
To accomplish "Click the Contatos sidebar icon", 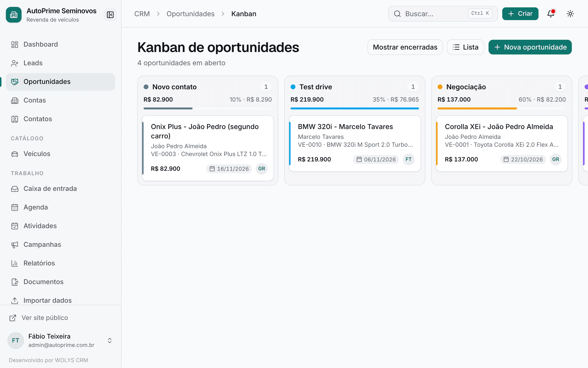I will [x=15, y=119].
